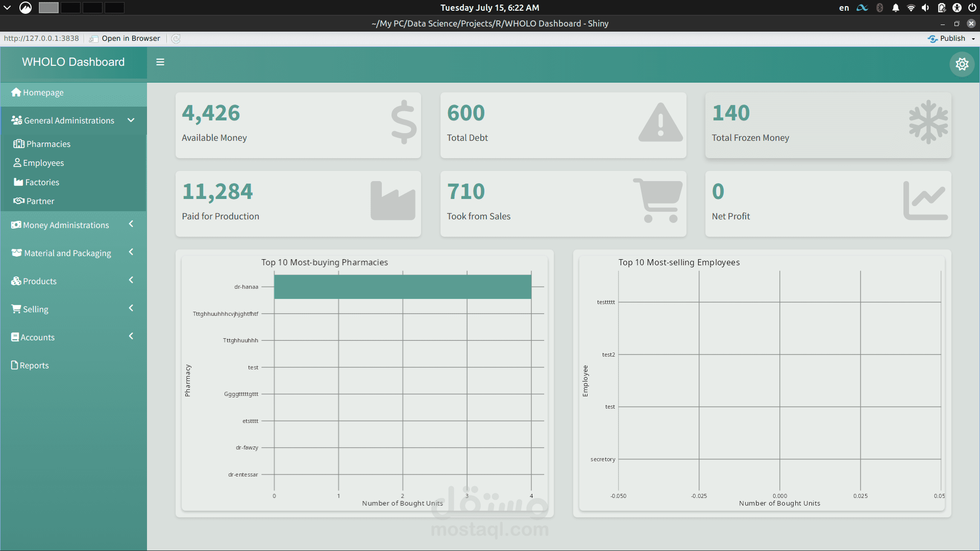Toggle the sidebar with the hamburger icon
Image resolution: width=980 pixels, height=551 pixels.
click(160, 62)
